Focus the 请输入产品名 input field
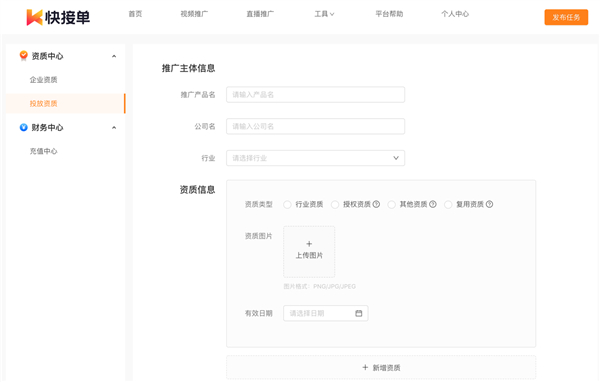Screen dimensions: 600x382 pos(315,95)
